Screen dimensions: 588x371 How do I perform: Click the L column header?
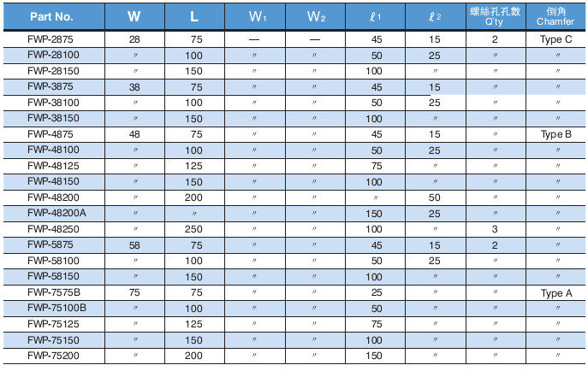[194, 16]
